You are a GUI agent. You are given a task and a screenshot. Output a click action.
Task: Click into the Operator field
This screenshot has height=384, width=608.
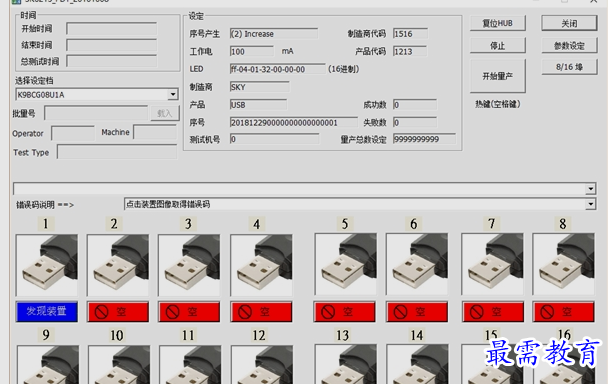coord(73,133)
